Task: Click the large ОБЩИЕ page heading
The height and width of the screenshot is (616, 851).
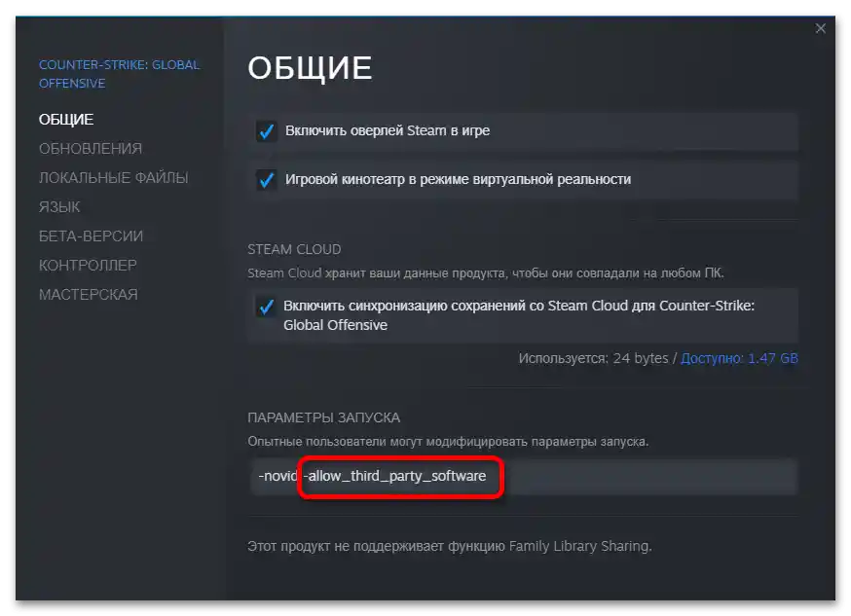Action: (310, 68)
